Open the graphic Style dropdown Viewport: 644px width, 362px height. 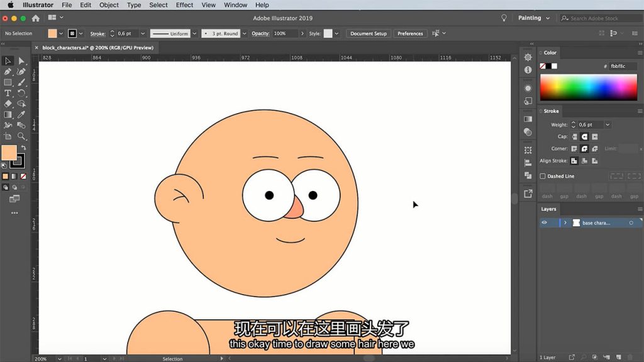point(336,34)
